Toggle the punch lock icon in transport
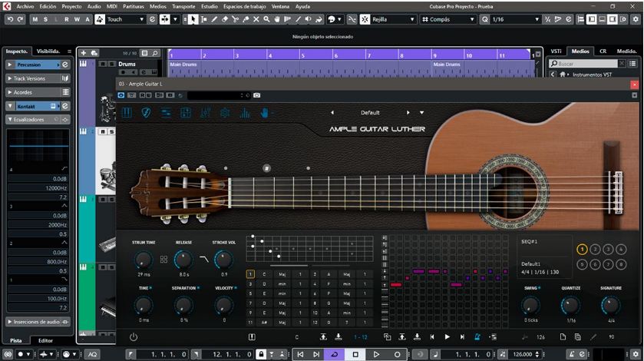This screenshot has height=361, width=644. pos(261,354)
